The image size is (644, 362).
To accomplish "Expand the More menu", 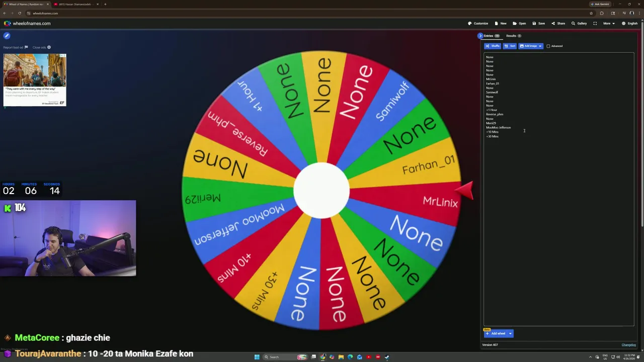I will [608, 23].
